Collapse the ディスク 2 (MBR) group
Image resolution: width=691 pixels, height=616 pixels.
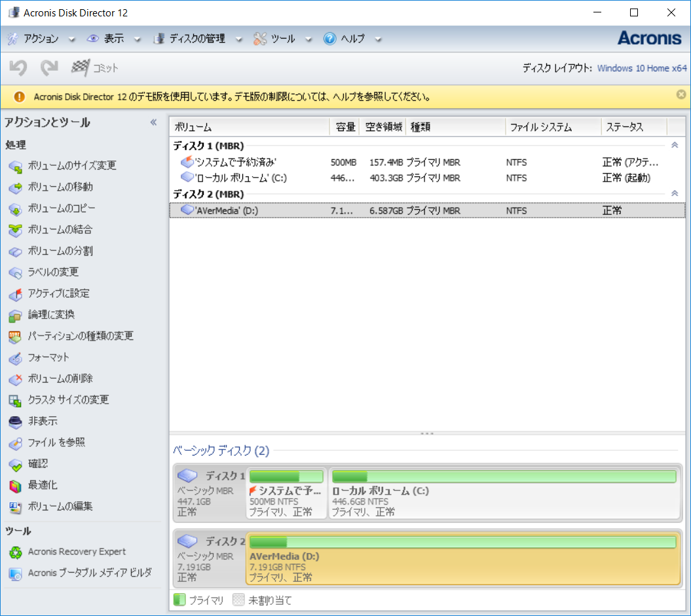pos(675,193)
